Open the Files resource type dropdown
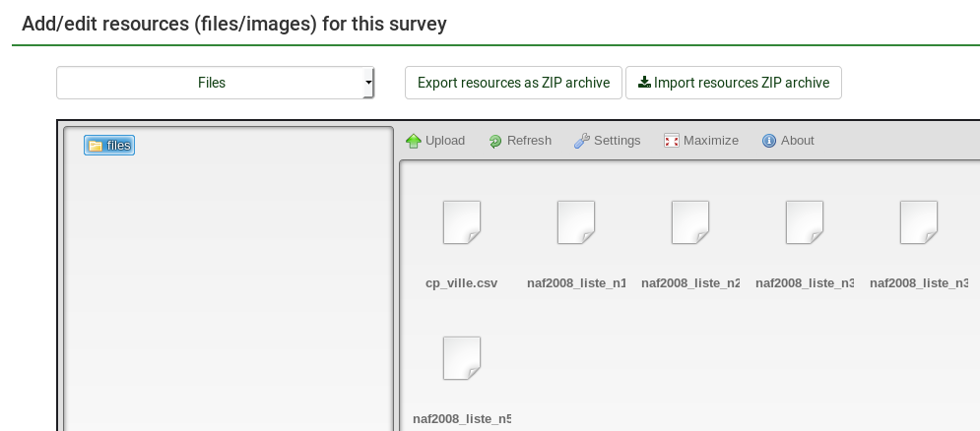980x431 pixels. click(212, 83)
